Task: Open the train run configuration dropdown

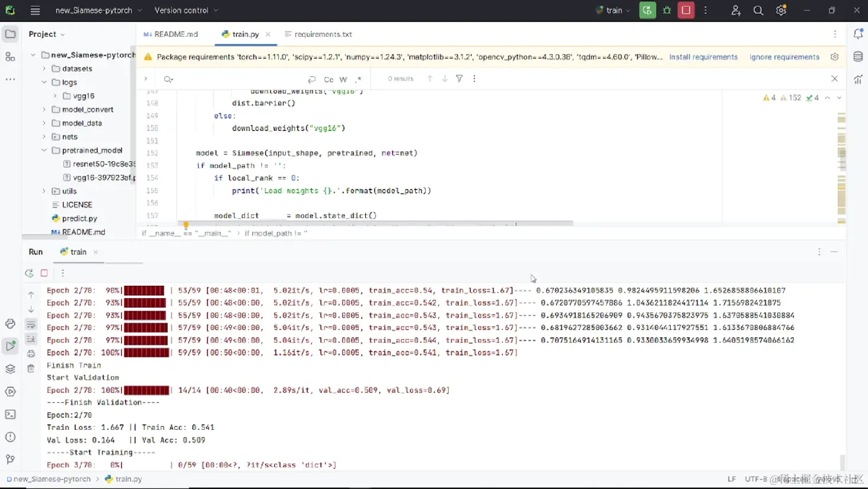Action: (x=613, y=10)
